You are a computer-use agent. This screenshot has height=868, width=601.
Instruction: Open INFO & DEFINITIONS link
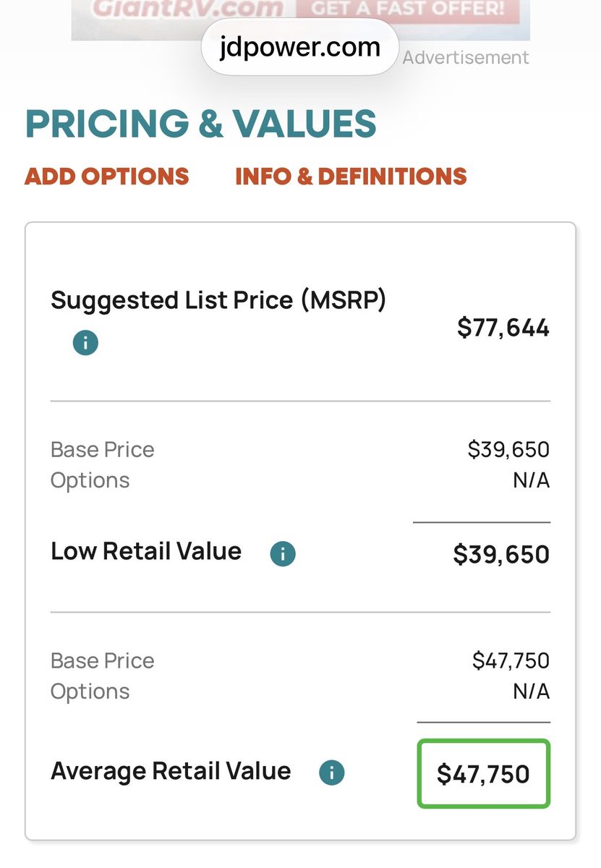click(x=351, y=176)
